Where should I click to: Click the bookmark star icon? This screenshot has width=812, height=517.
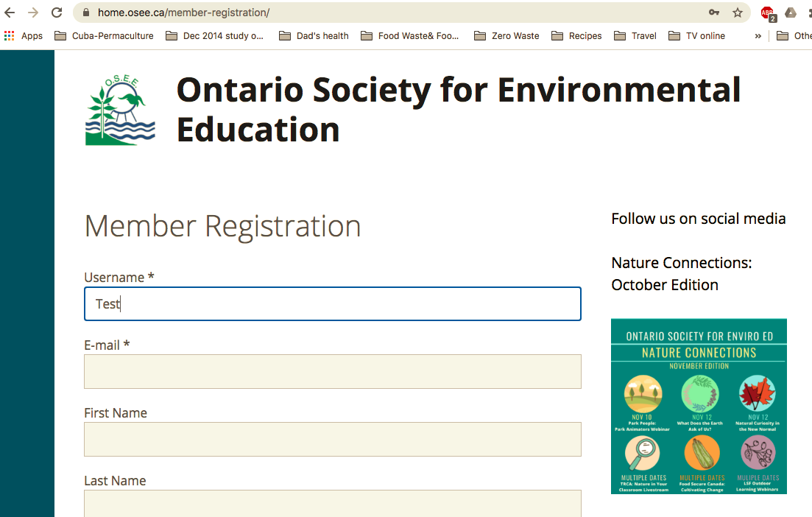[x=738, y=13]
